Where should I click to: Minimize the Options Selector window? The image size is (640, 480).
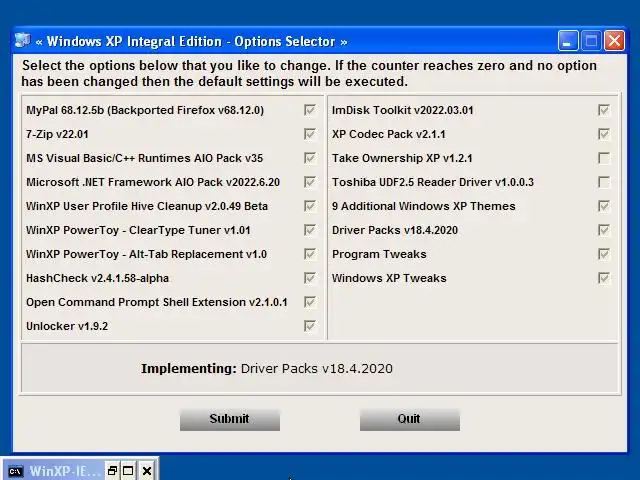(568, 41)
